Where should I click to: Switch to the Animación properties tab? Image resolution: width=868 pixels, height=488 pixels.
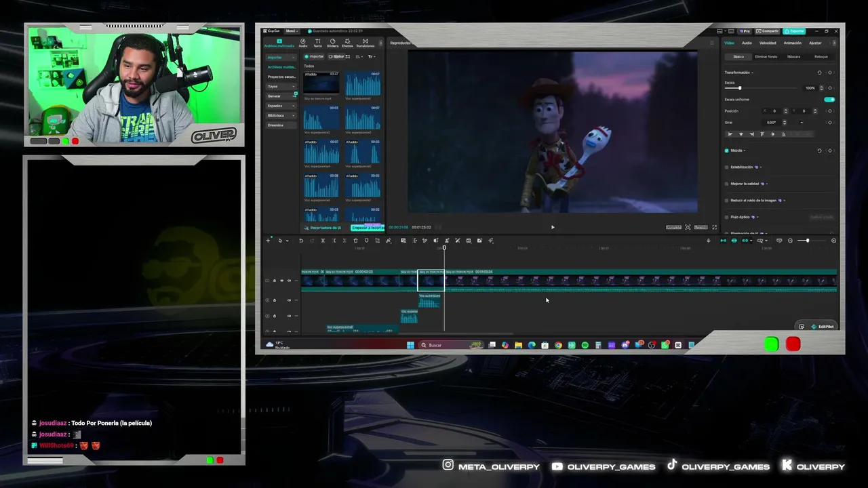[x=792, y=43]
